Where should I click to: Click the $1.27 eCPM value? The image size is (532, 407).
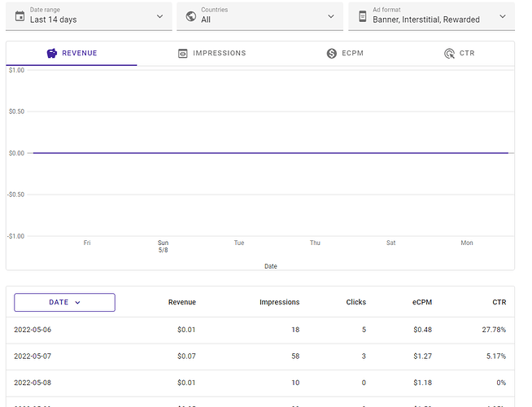pyautogui.click(x=423, y=356)
